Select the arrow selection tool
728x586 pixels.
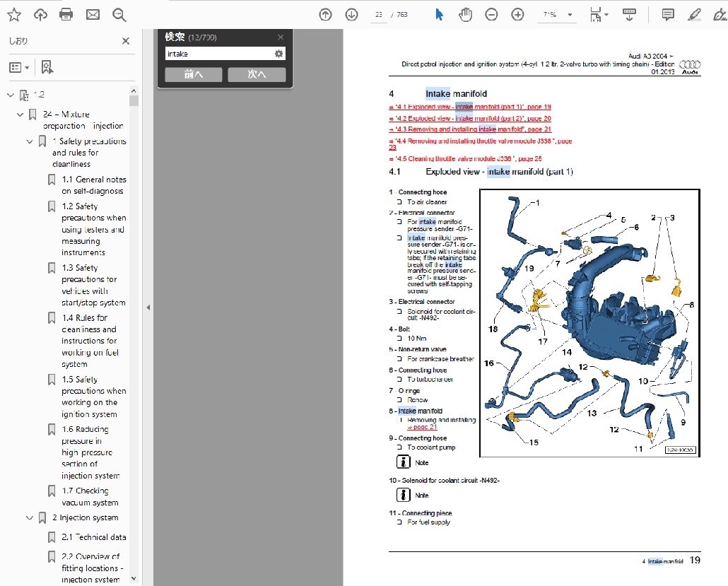click(x=439, y=15)
